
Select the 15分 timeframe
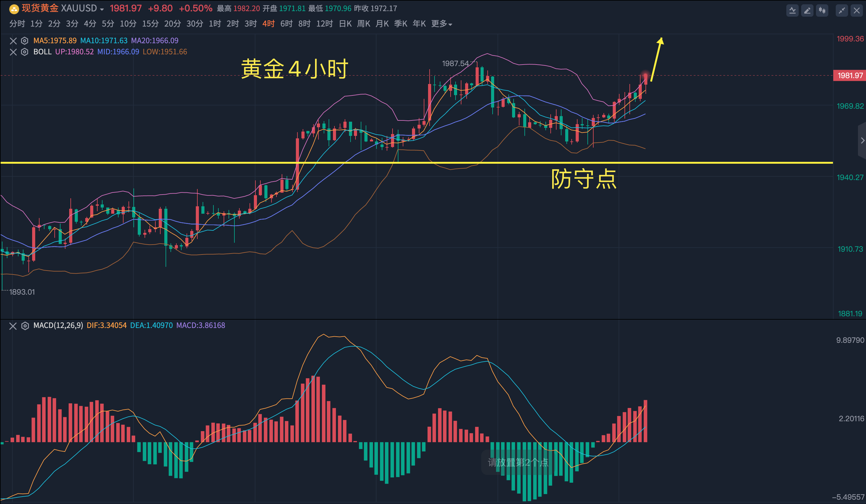point(150,24)
